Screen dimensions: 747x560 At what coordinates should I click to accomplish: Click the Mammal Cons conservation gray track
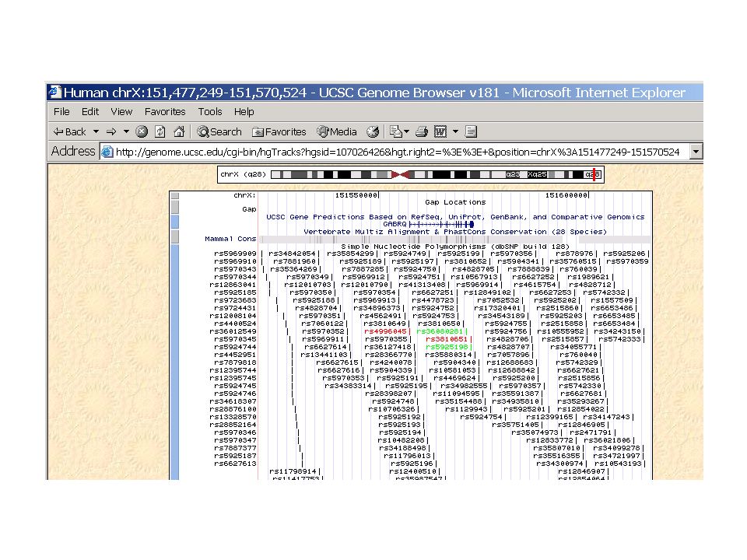point(455,239)
